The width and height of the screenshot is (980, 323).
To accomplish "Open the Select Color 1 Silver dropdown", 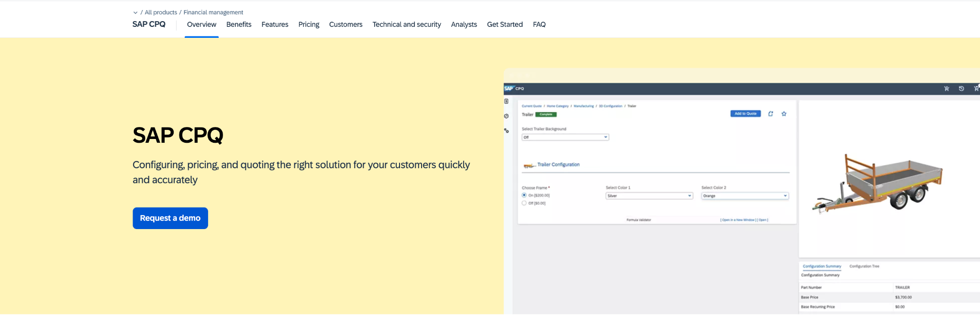I will (649, 196).
